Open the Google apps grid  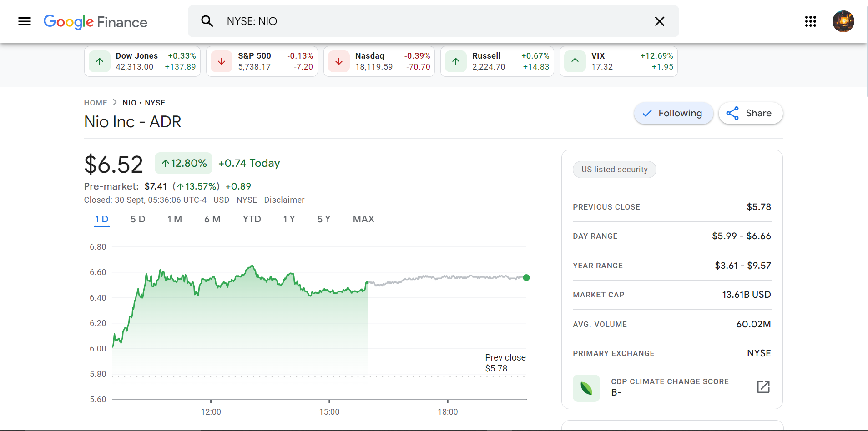pyautogui.click(x=811, y=21)
